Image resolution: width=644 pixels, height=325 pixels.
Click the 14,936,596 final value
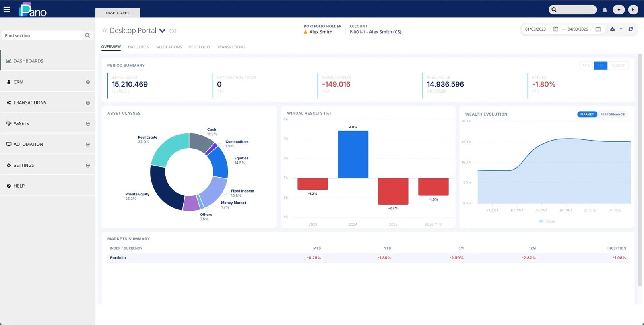coord(445,84)
